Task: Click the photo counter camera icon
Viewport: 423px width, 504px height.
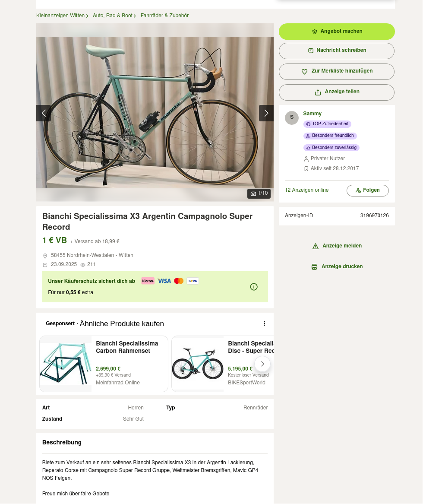Action: tap(253, 193)
